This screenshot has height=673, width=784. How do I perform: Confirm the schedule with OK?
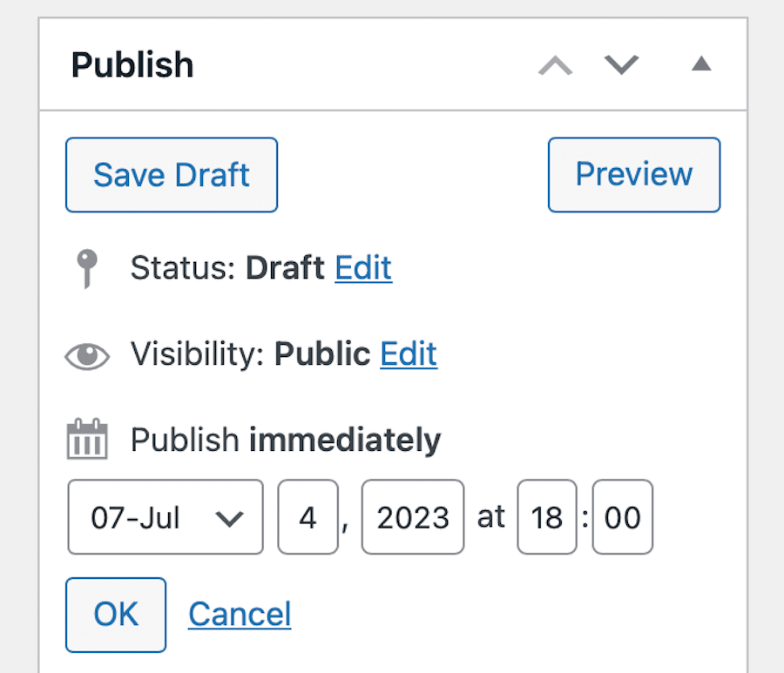click(115, 615)
